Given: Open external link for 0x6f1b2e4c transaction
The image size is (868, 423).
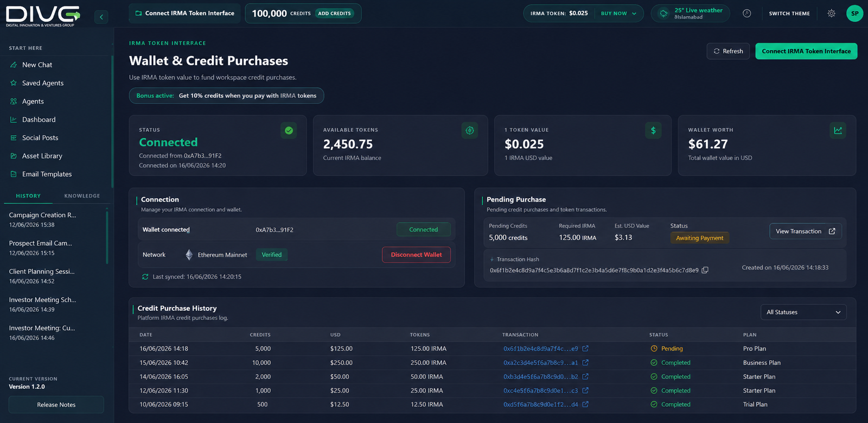Looking at the screenshot, I should click(585, 349).
